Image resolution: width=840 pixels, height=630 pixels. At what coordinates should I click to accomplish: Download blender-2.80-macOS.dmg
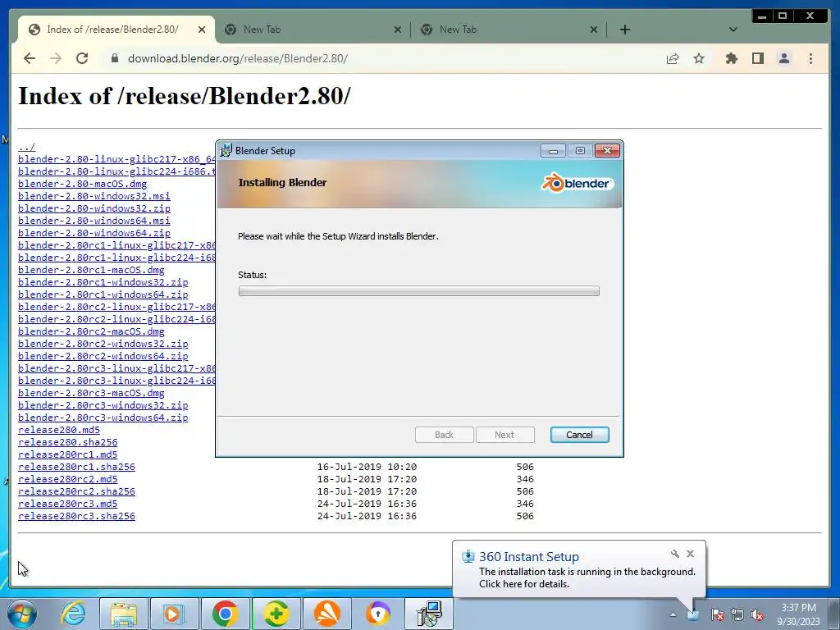coord(83,184)
